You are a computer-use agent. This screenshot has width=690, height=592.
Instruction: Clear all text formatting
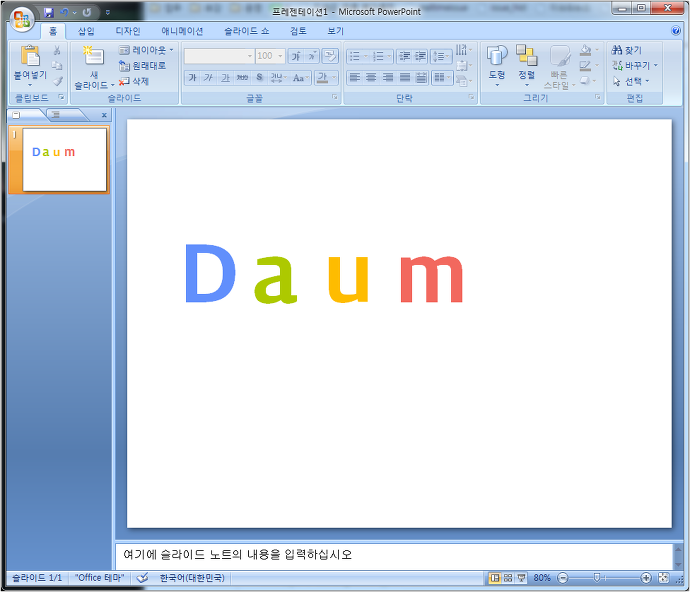click(x=330, y=56)
